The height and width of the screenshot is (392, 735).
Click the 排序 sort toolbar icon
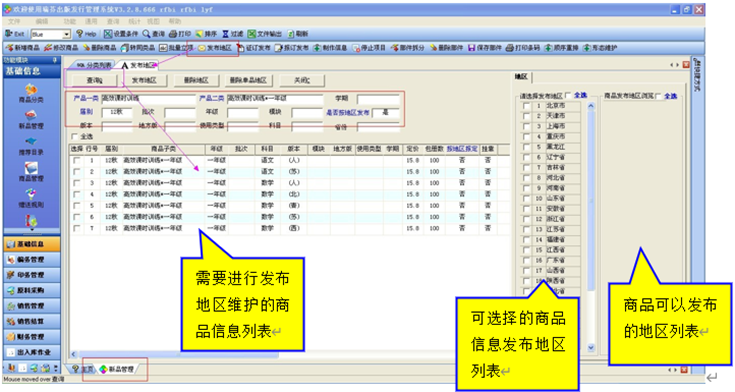(x=206, y=34)
